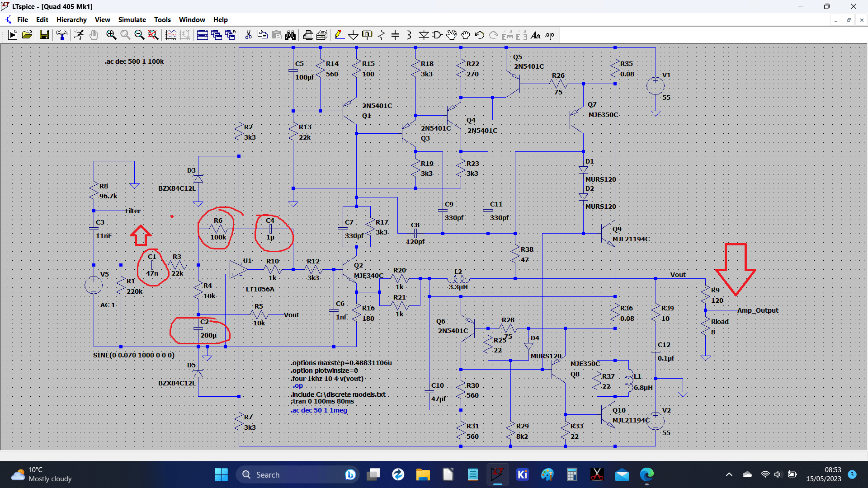Select the Resistor placement tool
868x488 pixels.
coord(382,35)
